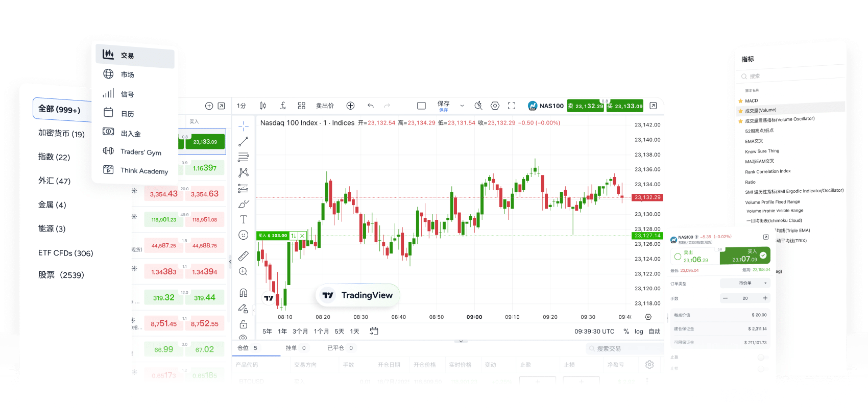Click the 搜索交易 search trades field
868x408 pixels.
coord(624,349)
